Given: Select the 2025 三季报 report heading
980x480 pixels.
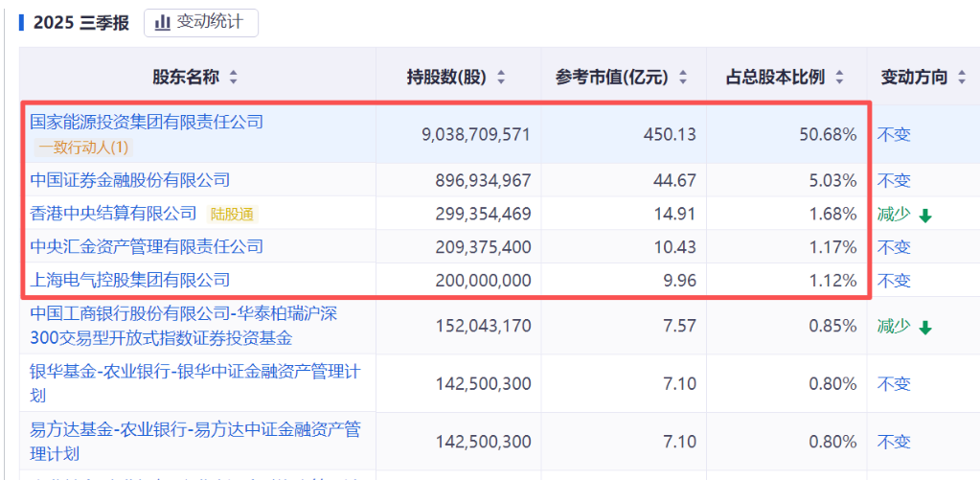Looking at the screenshot, I should [x=80, y=23].
